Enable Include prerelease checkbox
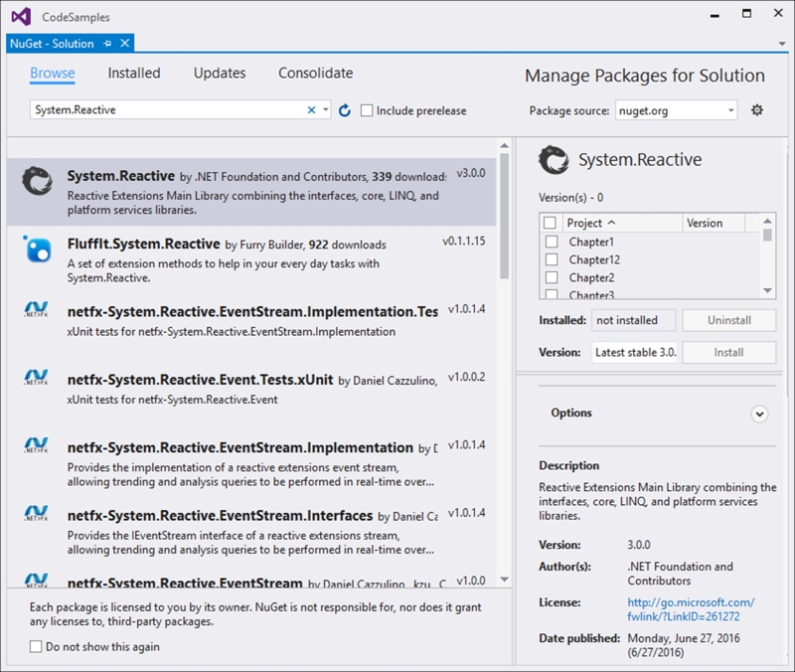795x672 pixels. click(367, 110)
